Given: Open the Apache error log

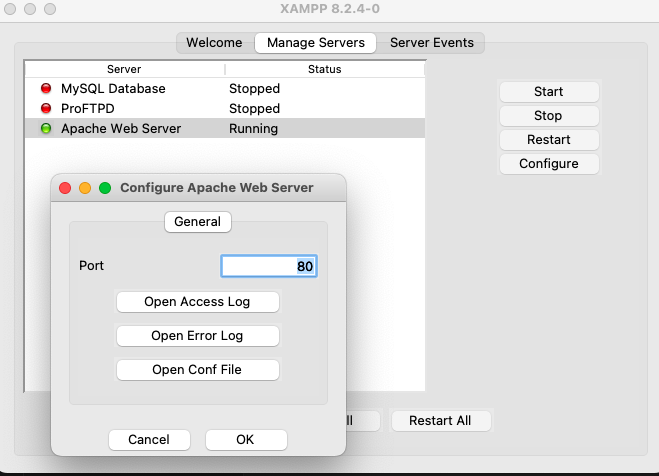Looking at the screenshot, I should [198, 336].
